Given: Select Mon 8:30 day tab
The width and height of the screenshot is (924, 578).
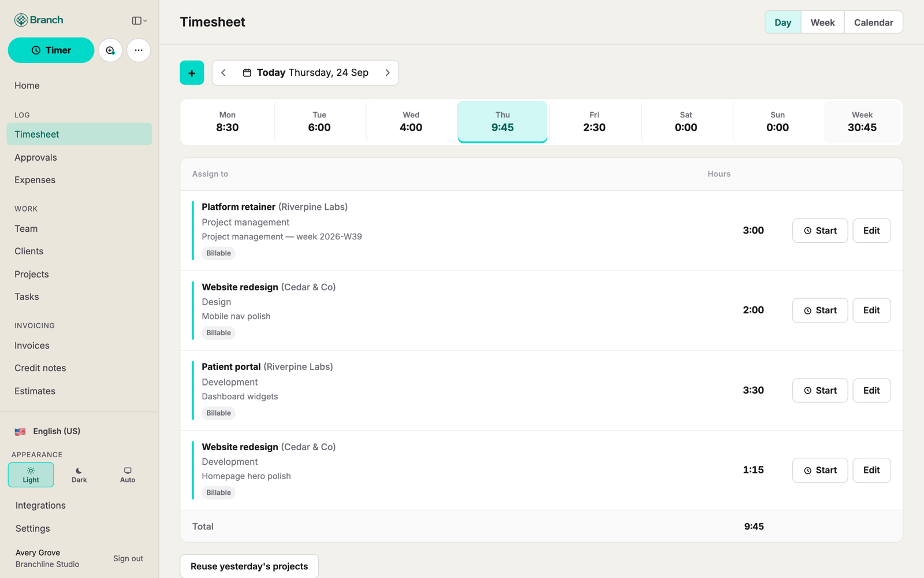Looking at the screenshot, I should click(x=228, y=122).
